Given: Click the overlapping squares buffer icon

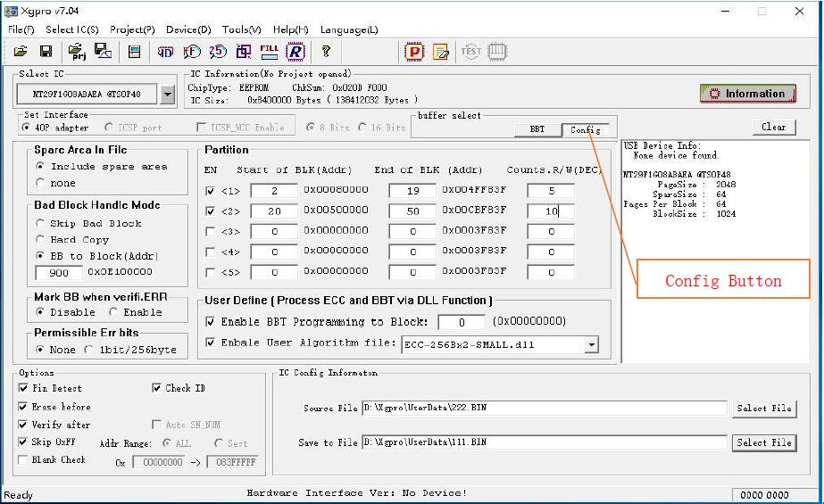Looking at the screenshot, I should (244, 52).
